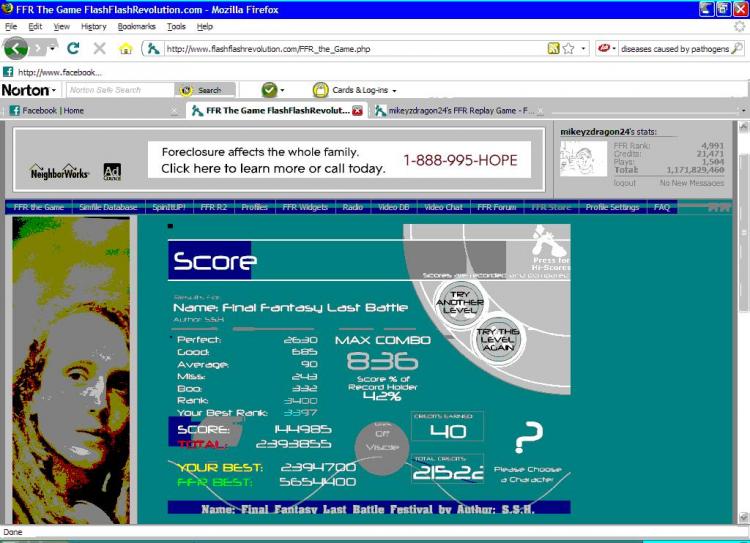This screenshot has height=543, width=750.
Task: Open FAQ nav link
Action: [x=662, y=207]
